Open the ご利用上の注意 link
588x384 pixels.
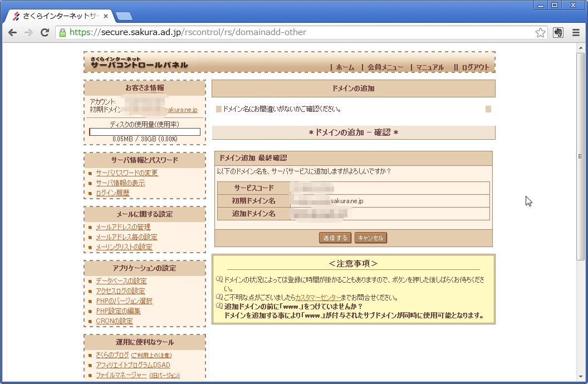coord(151,355)
